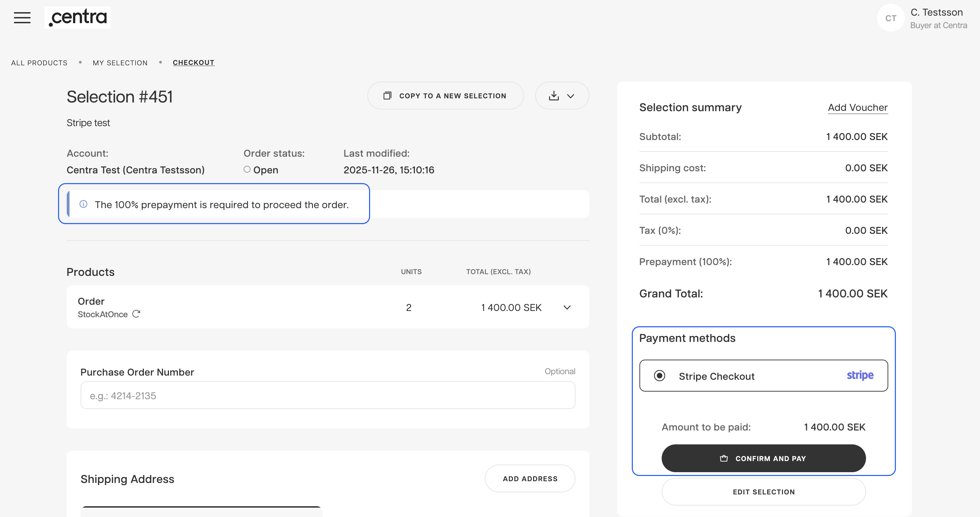
Task: Click the Checkout breadcrumb
Action: 193,63
